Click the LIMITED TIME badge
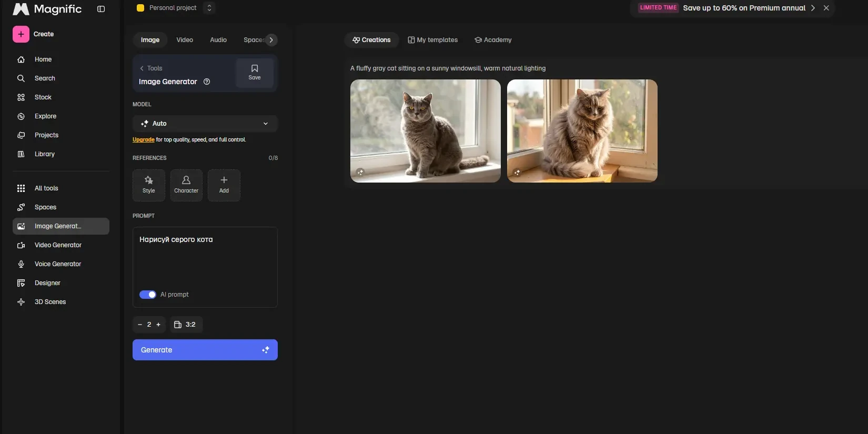This screenshot has height=434, width=868. pos(658,8)
